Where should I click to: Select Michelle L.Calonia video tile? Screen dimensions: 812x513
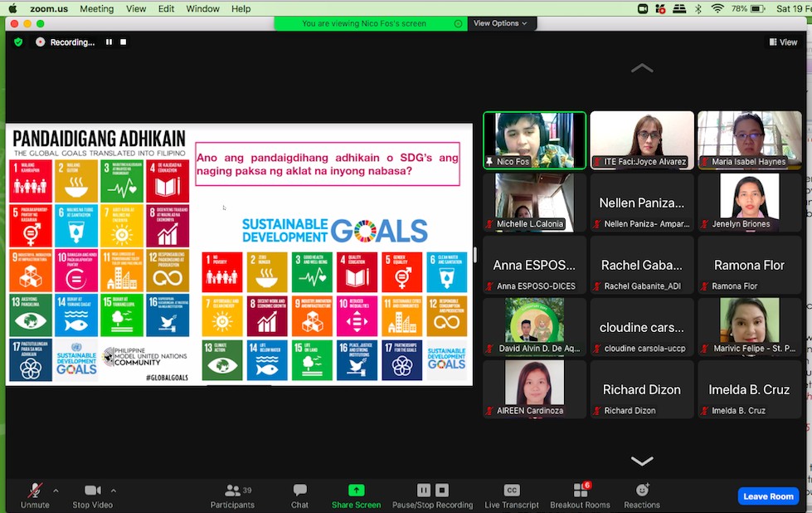point(534,203)
